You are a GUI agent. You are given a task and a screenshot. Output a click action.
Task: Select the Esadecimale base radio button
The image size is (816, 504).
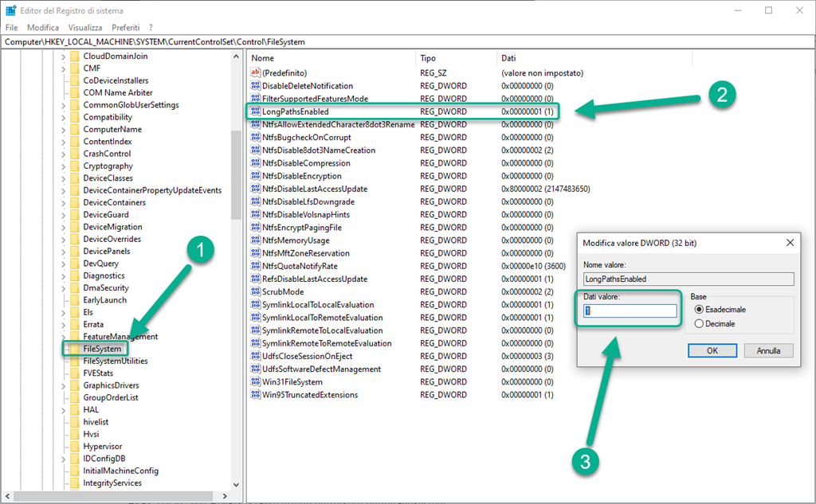(x=700, y=310)
